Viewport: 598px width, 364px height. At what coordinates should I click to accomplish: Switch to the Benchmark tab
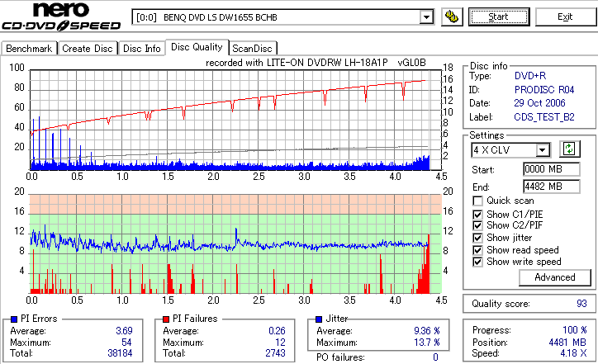[x=29, y=49]
